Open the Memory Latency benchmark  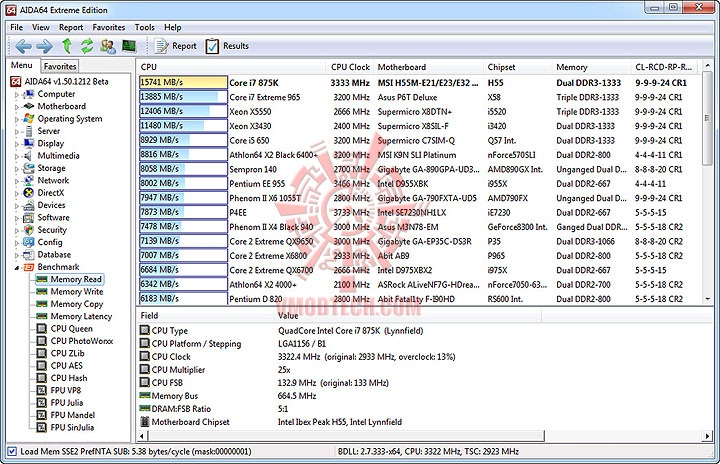tap(81, 317)
